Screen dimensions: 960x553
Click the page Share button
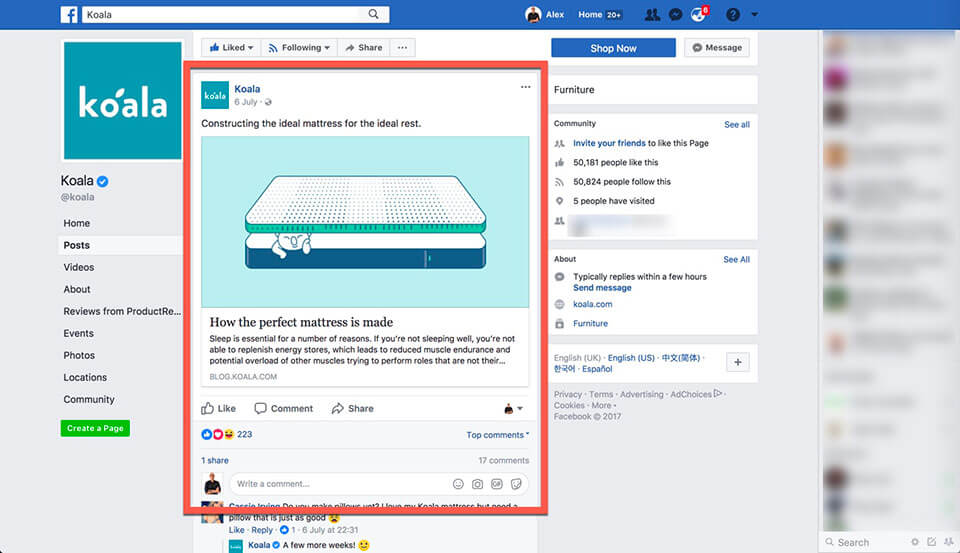coord(364,48)
